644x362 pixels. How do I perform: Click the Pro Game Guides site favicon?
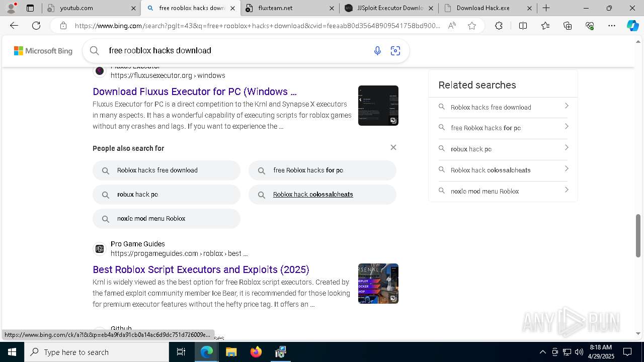tap(100, 249)
